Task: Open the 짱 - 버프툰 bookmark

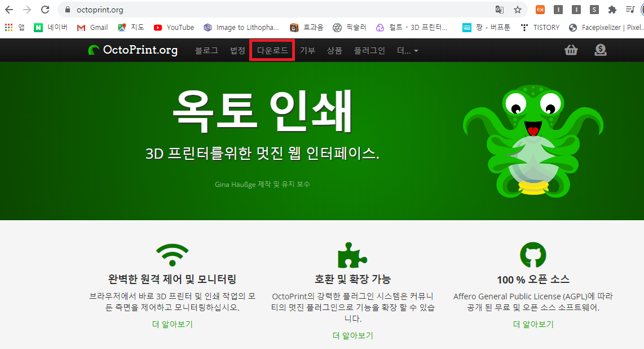Action: tap(486, 28)
